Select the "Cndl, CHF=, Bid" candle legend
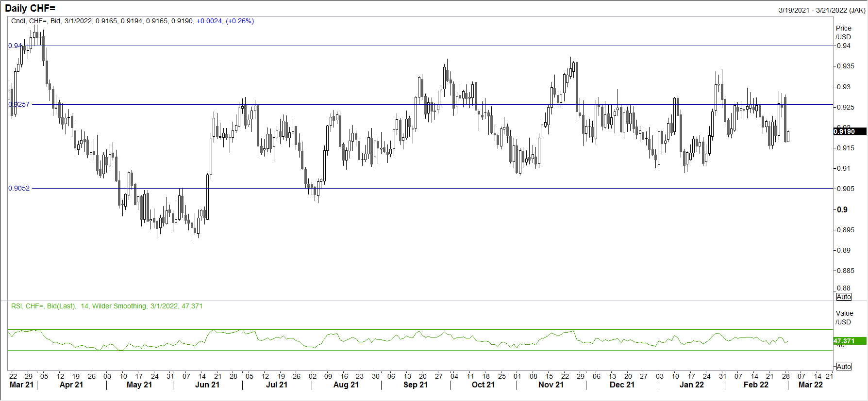This screenshot has width=868, height=401. click(36, 21)
